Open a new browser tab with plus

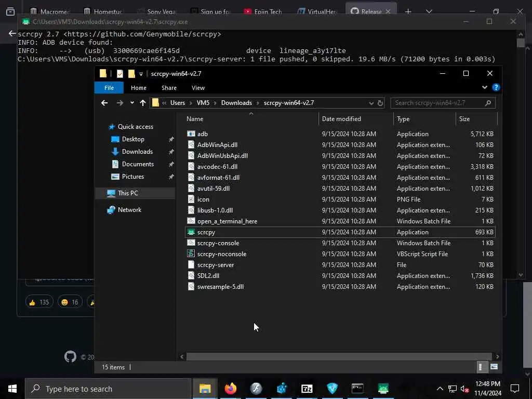tap(408, 11)
